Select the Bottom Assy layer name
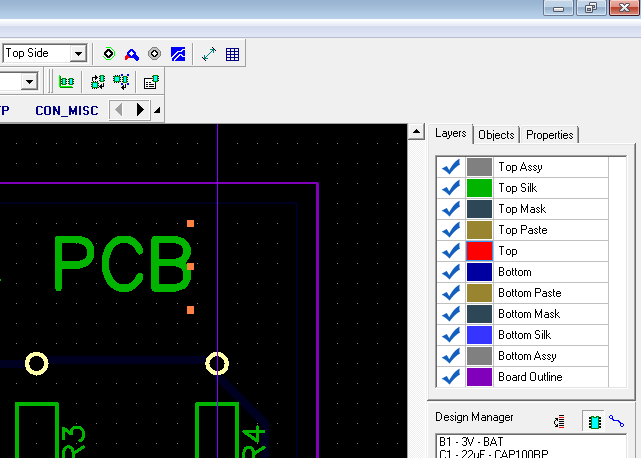Viewport: 641px width, 458px height. pos(527,356)
